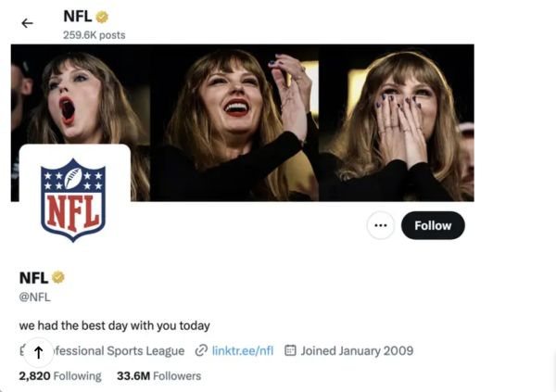Click the Joined January 2009 text
The height and width of the screenshot is (392, 556).
357,351
